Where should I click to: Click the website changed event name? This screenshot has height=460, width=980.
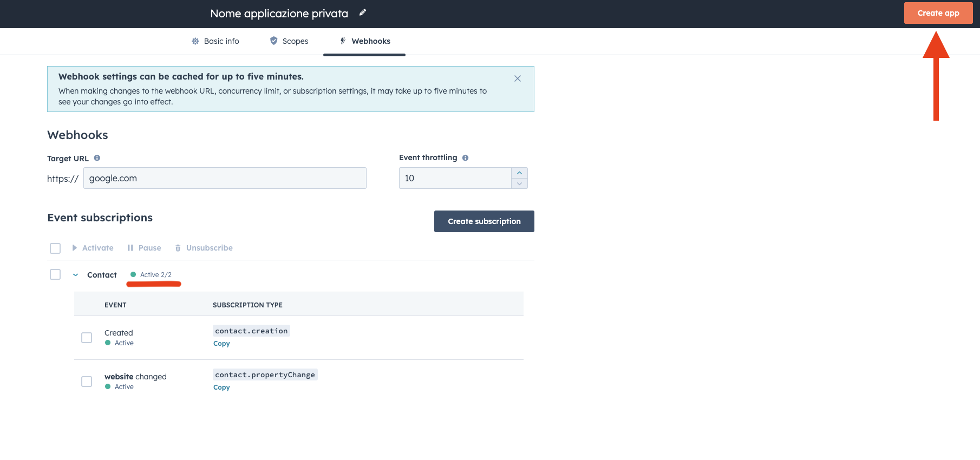(135, 377)
